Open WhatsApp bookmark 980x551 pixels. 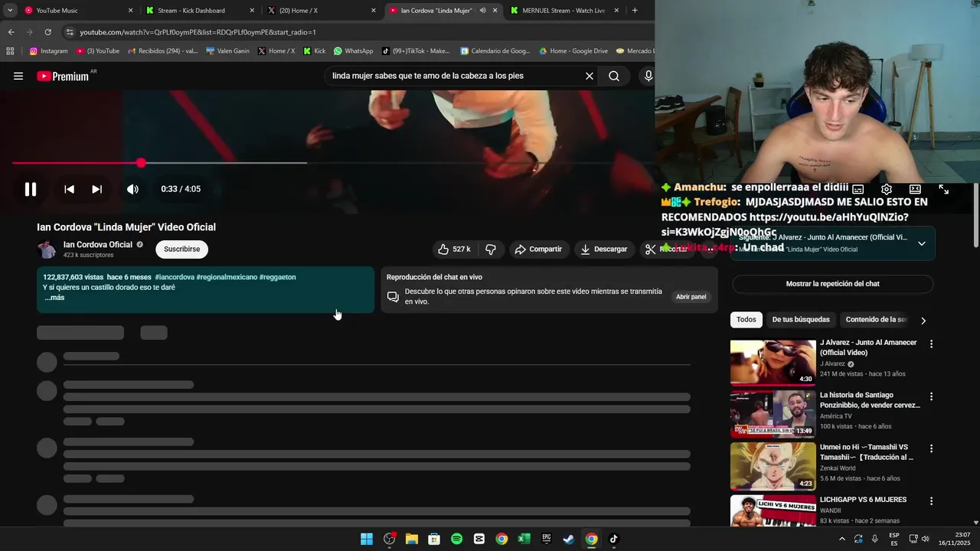353,51
